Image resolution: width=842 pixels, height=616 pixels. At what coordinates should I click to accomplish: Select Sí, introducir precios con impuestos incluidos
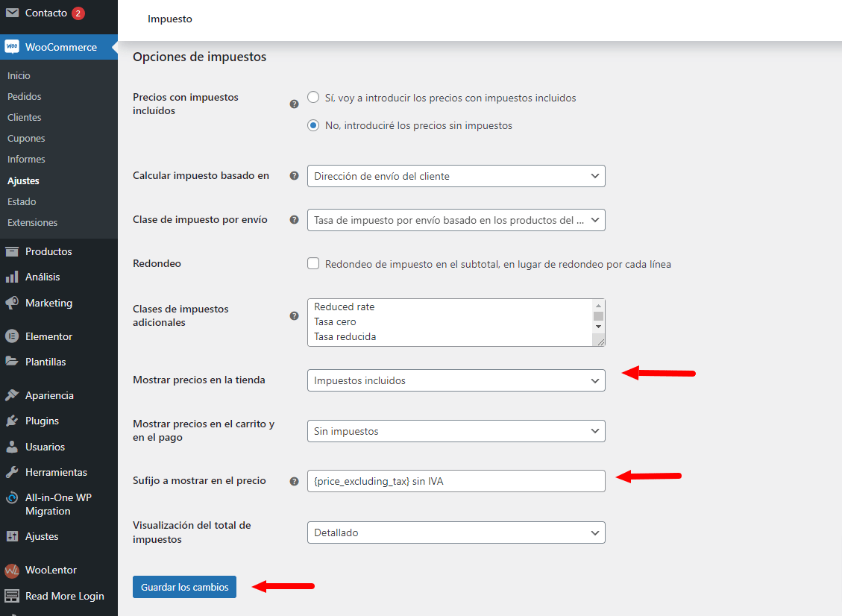313,97
